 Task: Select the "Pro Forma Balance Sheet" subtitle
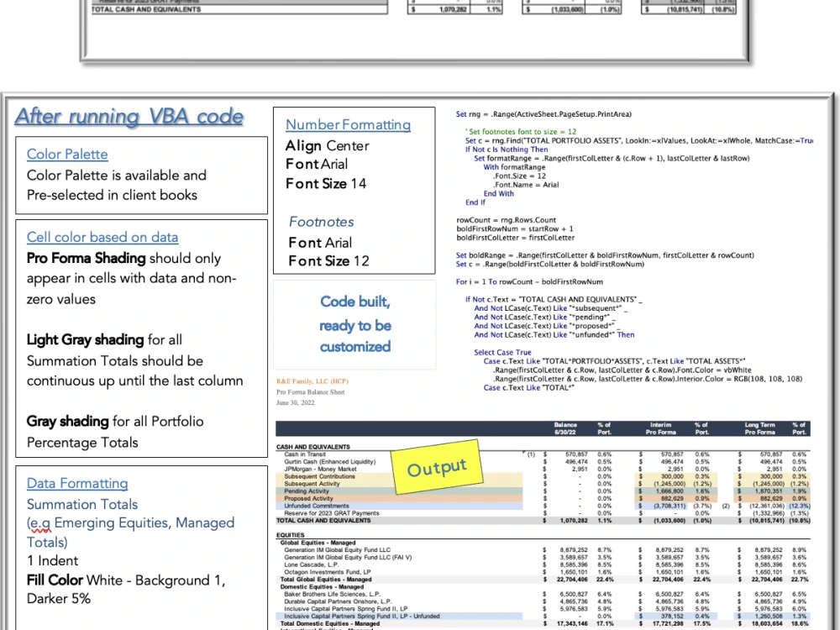click(x=311, y=392)
